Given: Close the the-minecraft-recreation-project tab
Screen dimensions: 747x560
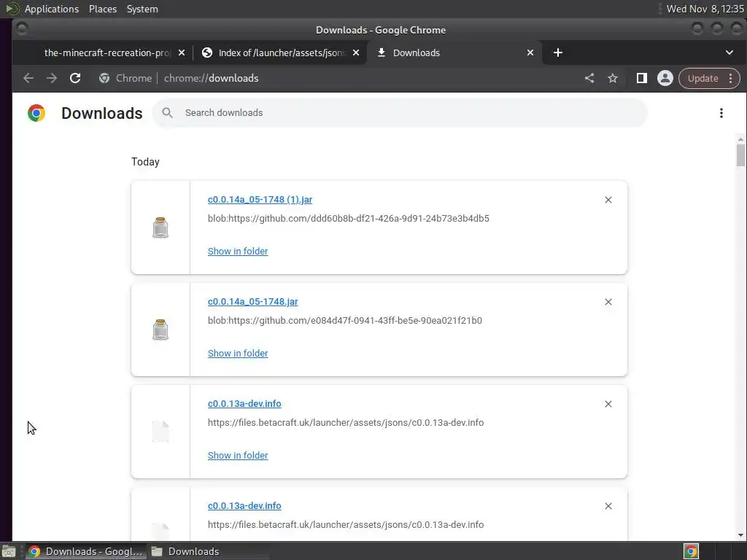Looking at the screenshot, I should pyautogui.click(x=182, y=52).
